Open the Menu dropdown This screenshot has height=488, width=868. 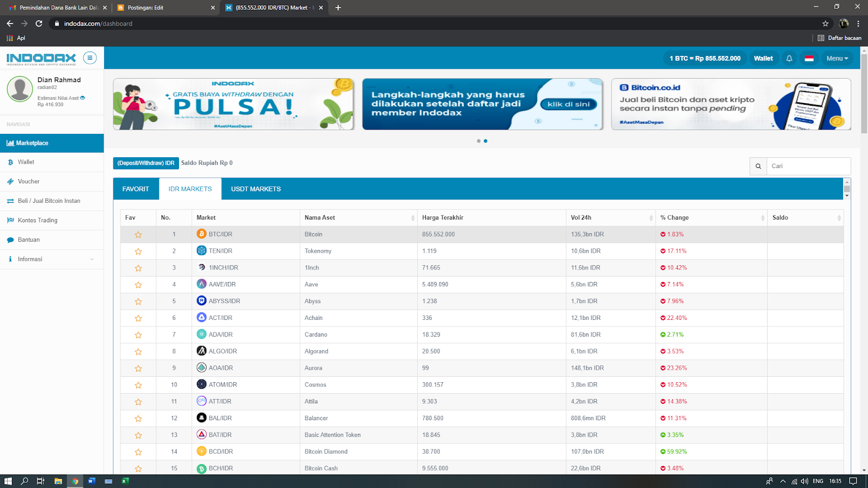pyautogui.click(x=837, y=59)
